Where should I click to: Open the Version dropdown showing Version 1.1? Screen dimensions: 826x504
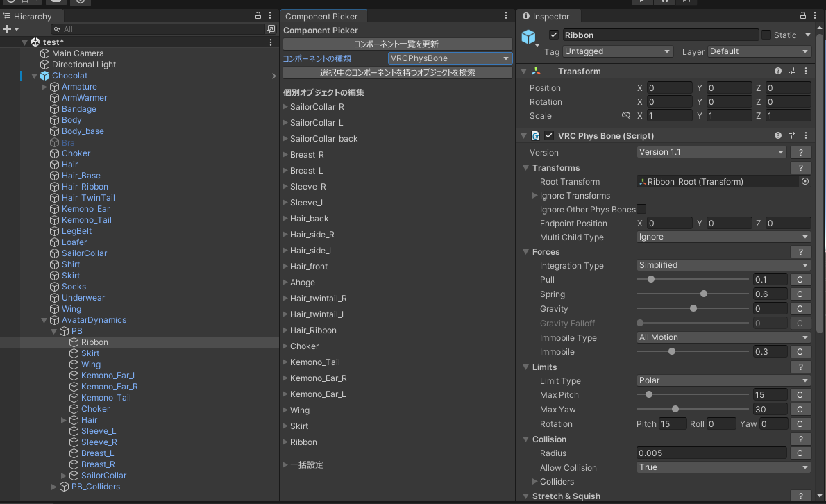coord(711,151)
